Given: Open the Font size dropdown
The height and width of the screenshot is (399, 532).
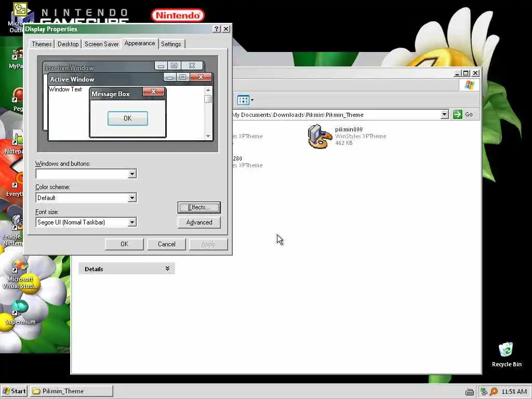Looking at the screenshot, I should [x=132, y=222].
